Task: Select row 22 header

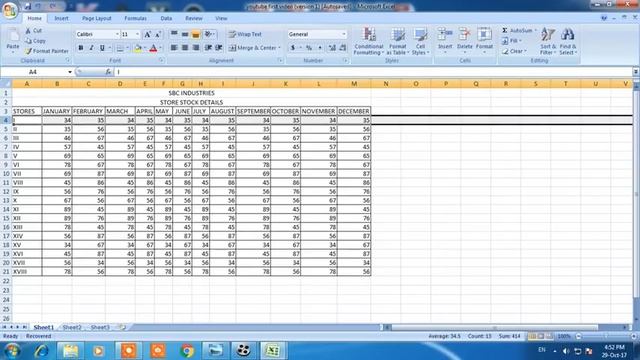Action: tap(6, 281)
